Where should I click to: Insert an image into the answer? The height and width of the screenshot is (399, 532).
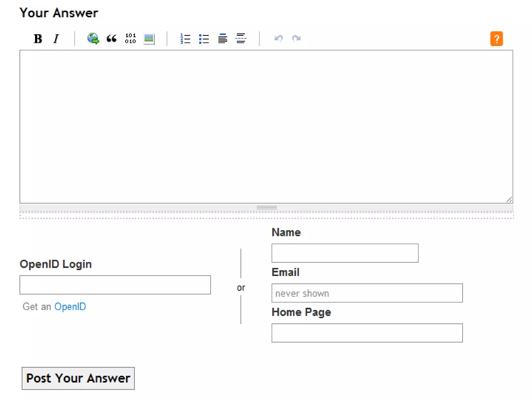coord(149,39)
